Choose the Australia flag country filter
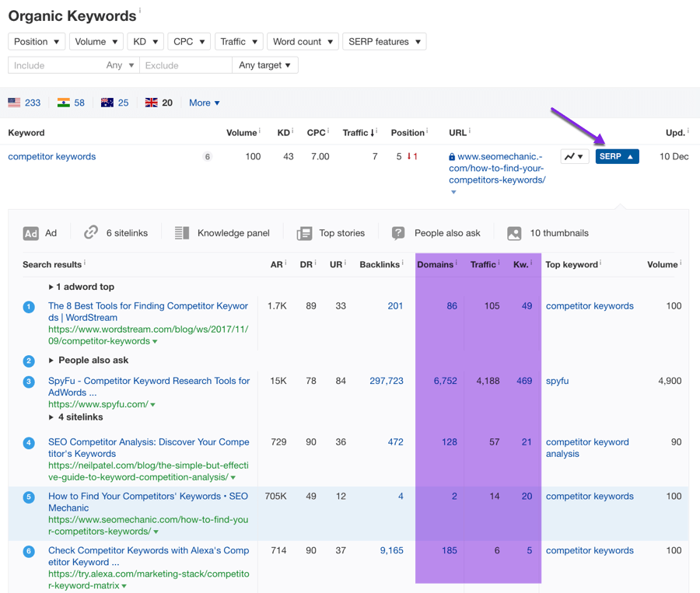This screenshot has width=700, height=593. (x=107, y=103)
